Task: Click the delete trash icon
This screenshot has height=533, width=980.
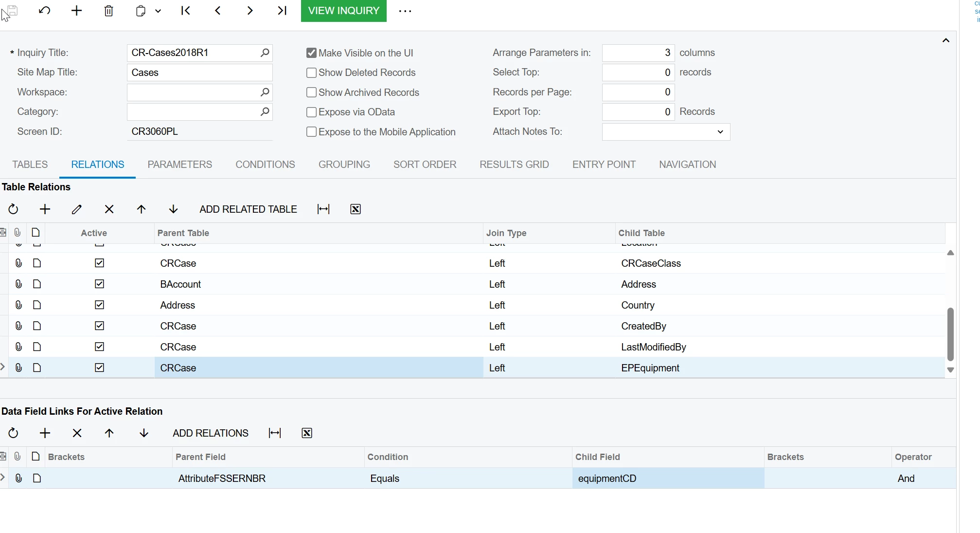Action: tap(108, 11)
